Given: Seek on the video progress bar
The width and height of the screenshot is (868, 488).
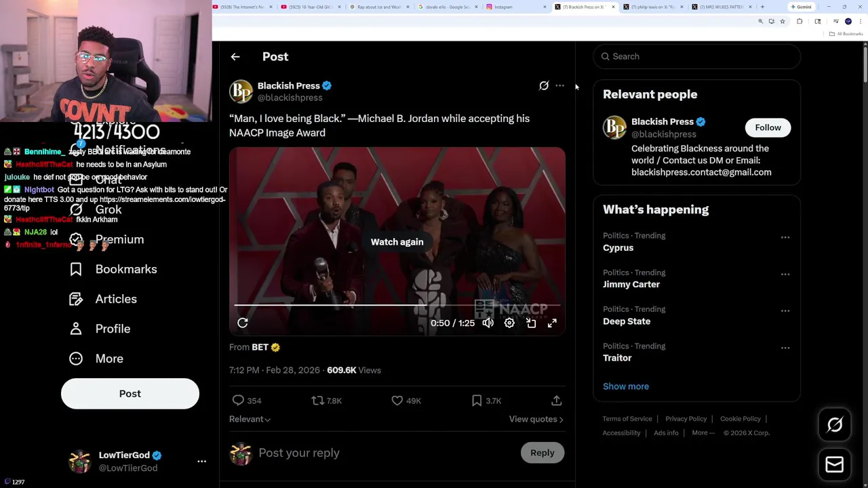Looking at the screenshot, I should 397,306.
